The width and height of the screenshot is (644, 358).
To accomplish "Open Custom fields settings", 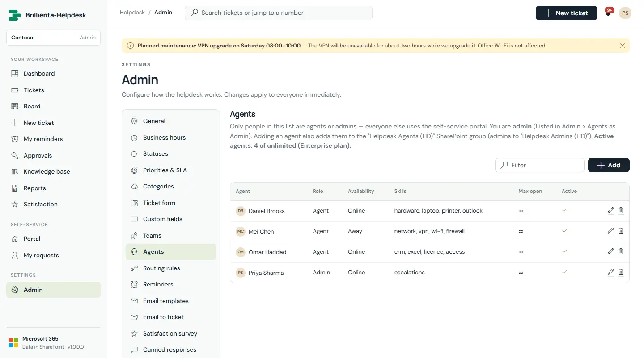I will (171, 219).
